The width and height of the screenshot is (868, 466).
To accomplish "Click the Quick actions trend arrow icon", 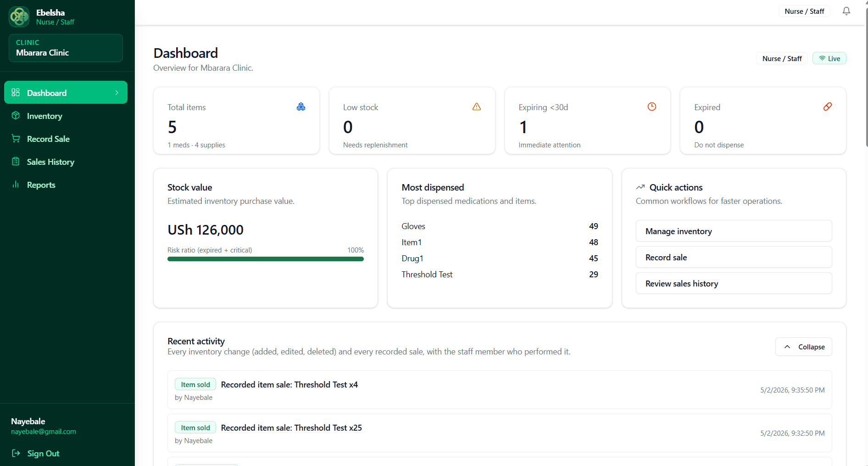I will (640, 187).
